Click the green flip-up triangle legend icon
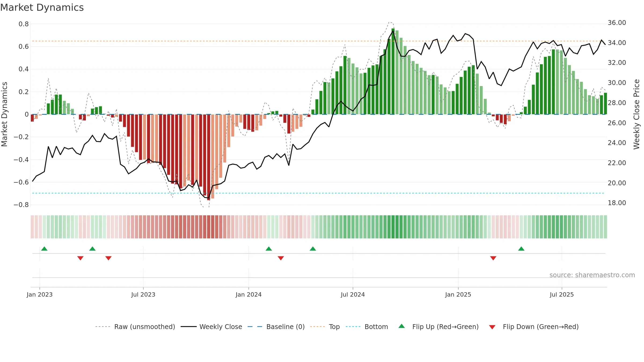 (x=402, y=326)
